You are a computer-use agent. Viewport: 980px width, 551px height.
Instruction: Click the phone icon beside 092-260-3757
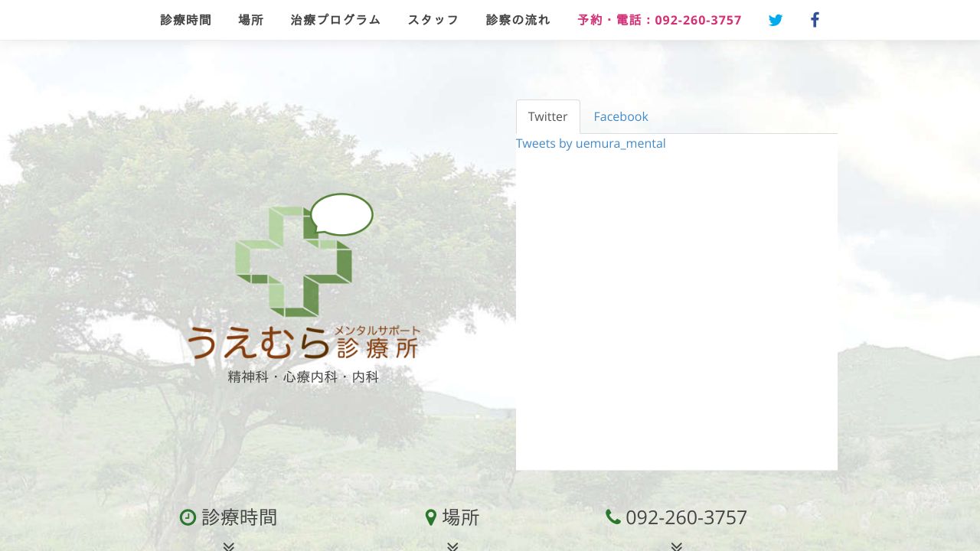[612, 517]
